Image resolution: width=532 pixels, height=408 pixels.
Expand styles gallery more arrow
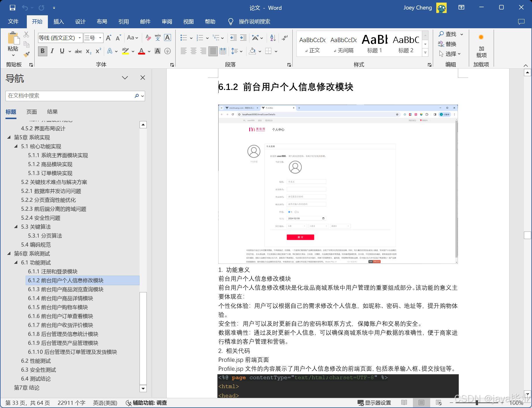(x=425, y=53)
